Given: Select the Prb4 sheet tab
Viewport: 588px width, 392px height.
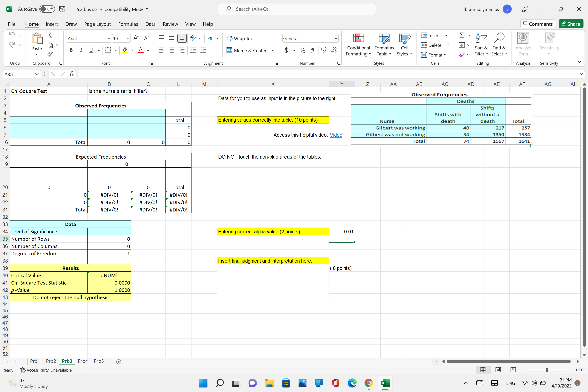Looking at the screenshot, I should point(83,361).
